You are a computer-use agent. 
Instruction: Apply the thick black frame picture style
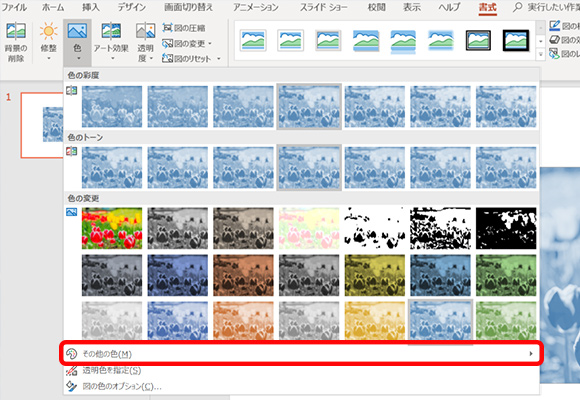516,40
